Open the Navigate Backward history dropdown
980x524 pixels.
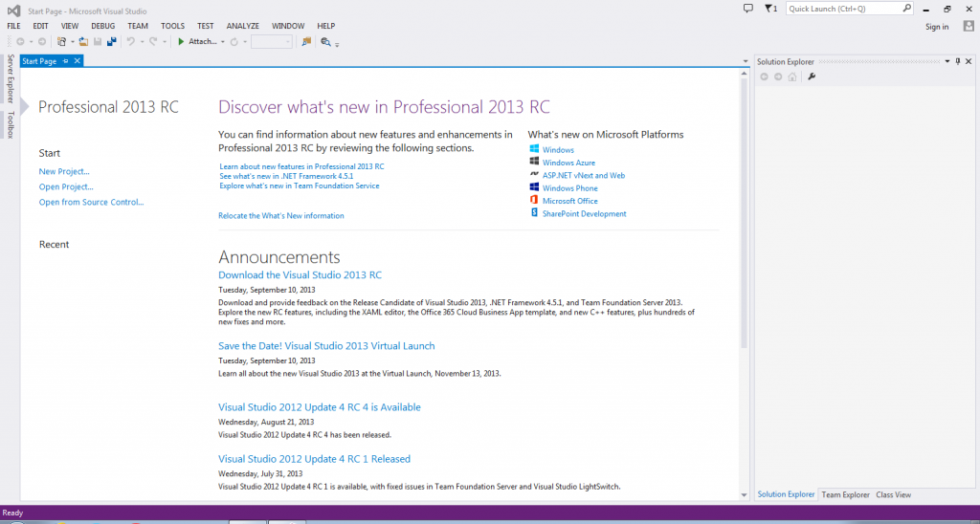[x=31, y=42]
